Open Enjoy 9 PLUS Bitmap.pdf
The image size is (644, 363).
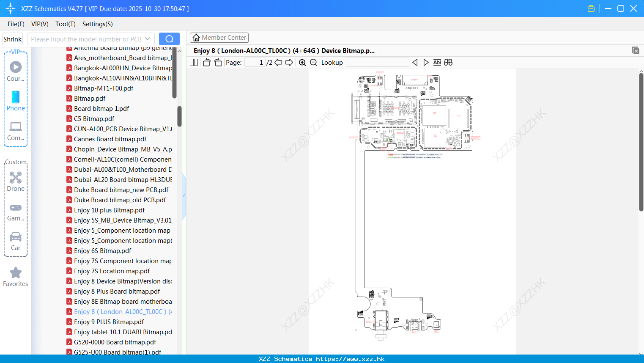tap(105, 322)
